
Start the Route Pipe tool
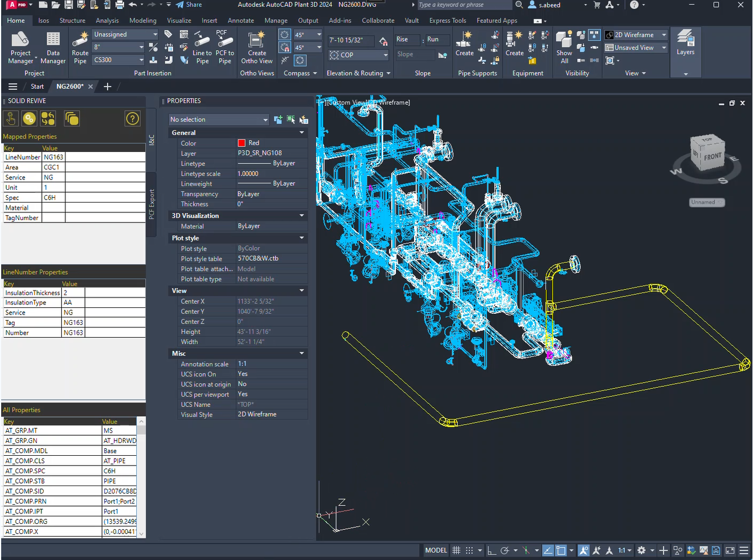(x=80, y=48)
